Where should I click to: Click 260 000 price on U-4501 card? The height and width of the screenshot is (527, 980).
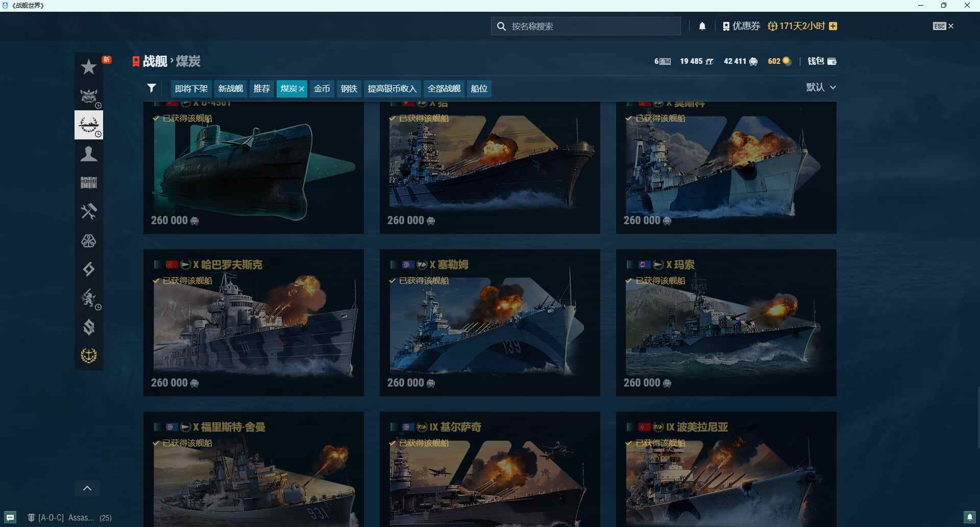tap(175, 221)
